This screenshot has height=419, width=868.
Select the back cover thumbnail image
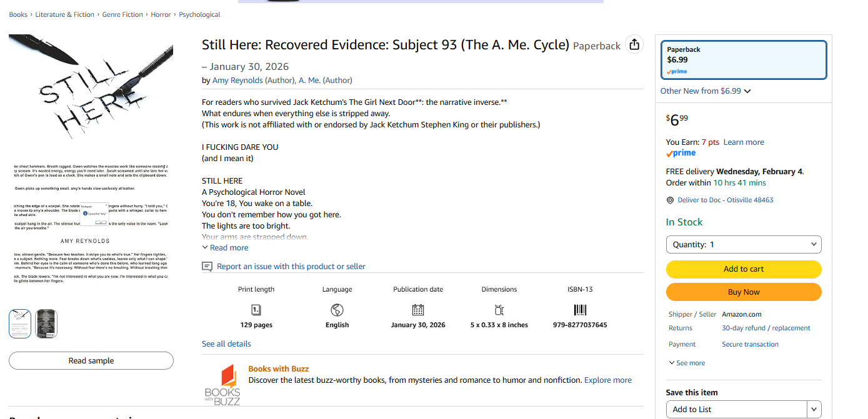pyautogui.click(x=46, y=324)
